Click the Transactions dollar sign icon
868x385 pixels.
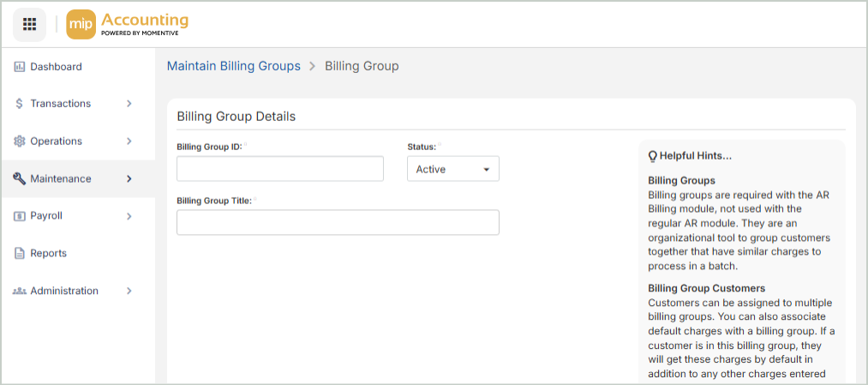pyautogui.click(x=19, y=104)
